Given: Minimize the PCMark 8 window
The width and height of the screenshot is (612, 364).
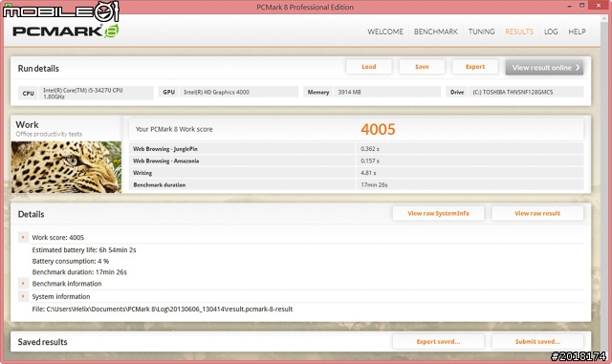Looking at the screenshot, I should (570, 7).
